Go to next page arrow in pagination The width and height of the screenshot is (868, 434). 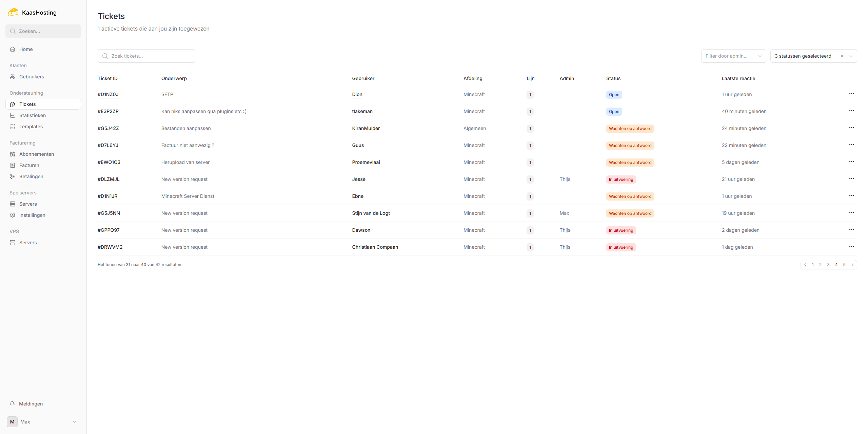tap(852, 265)
